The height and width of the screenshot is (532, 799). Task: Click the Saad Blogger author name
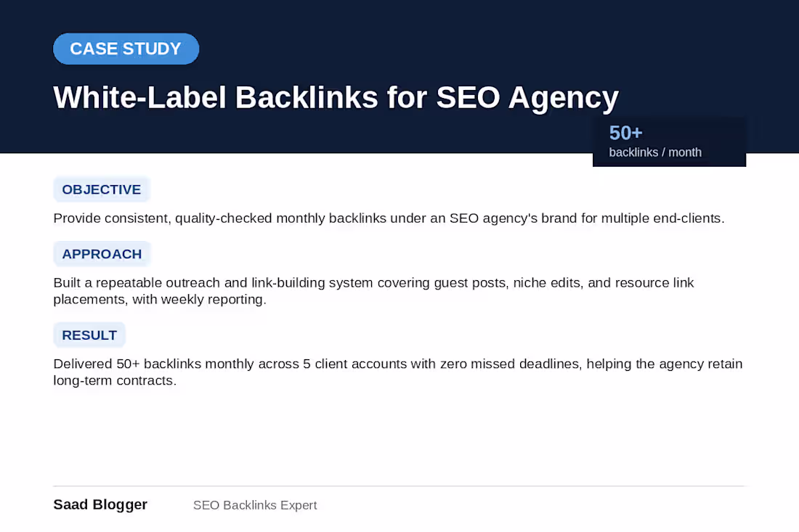pyautogui.click(x=100, y=504)
